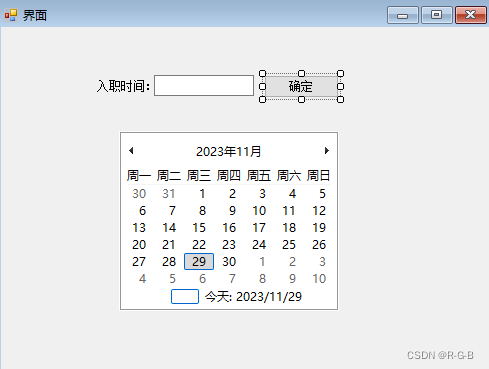Select November 1 in first row
This screenshot has height=369, width=489.
(x=202, y=194)
